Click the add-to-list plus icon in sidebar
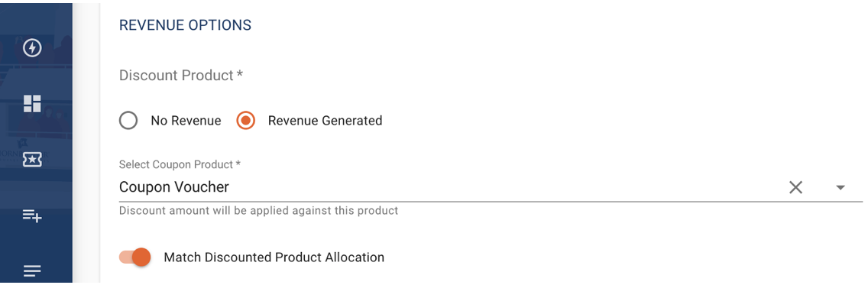The height and width of the screenshot is (285, 868). 32,215
